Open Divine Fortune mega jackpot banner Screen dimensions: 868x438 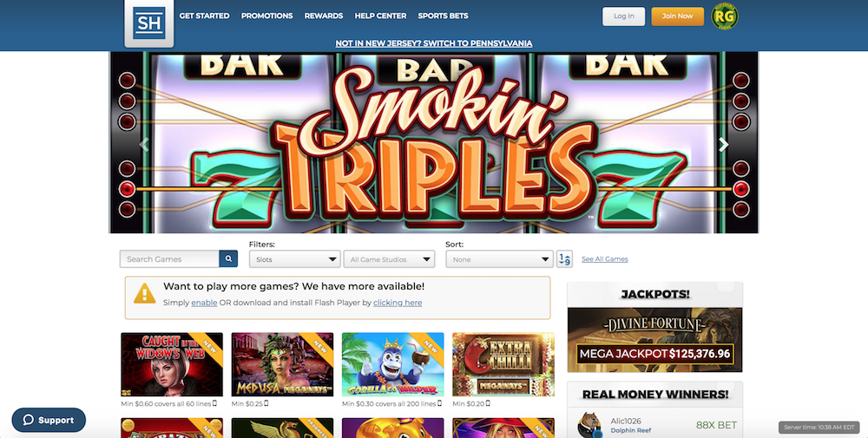point(654,340)
